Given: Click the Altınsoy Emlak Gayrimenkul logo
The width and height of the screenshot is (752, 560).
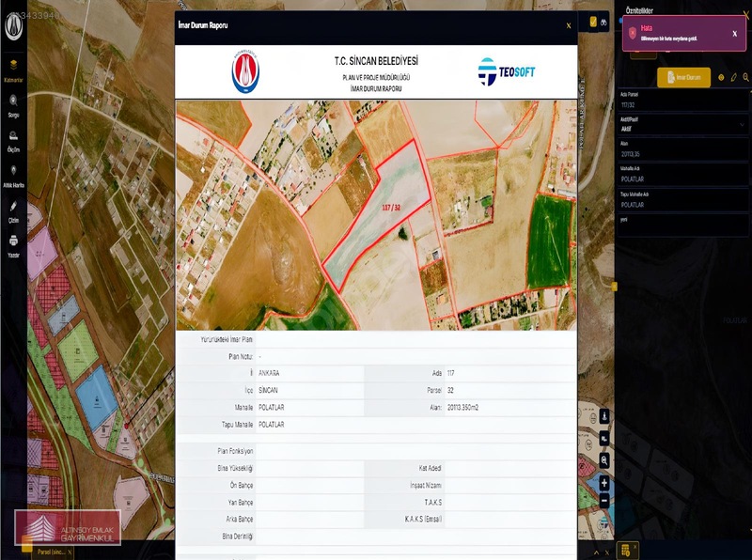Looking at the screenshot, I should click(x=68, y=528).
